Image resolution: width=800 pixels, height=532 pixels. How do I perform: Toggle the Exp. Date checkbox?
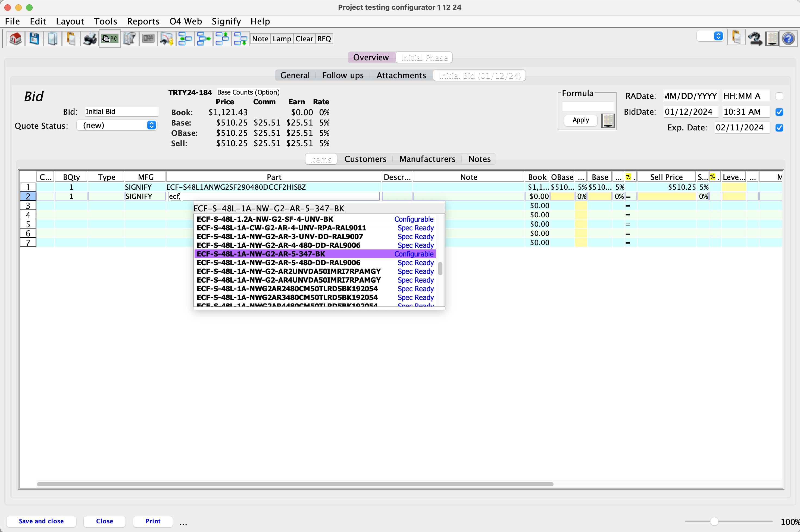tap(779, 128)
